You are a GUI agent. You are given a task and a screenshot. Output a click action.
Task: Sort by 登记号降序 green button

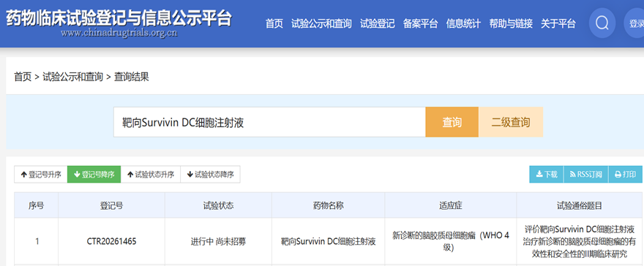click(x=94, y=174)
